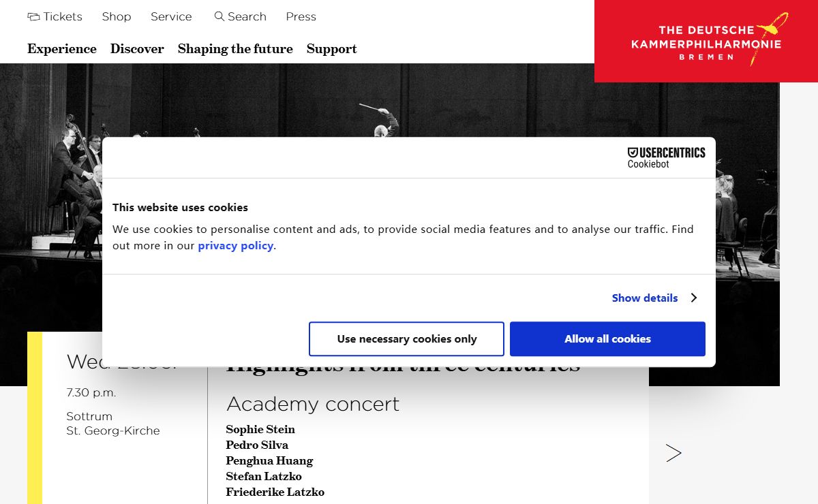The width and height of the screenshot is (818, 504).
Task: Click the St. Georg-Kirche venue text
Action: [x=113, y=430]
